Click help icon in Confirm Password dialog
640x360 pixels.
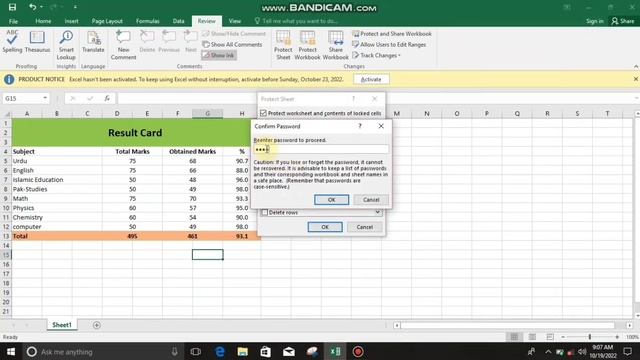pos(360,126)
